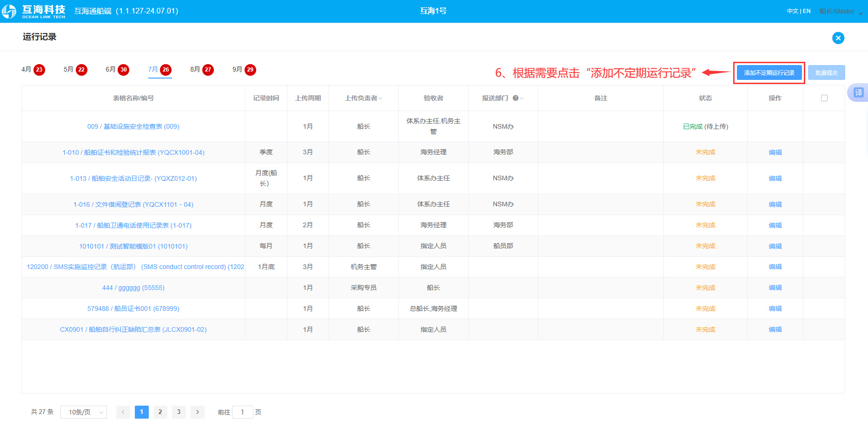This screenshot has width=868, height=427.
Task: Go to page 2
Action: coord(160,412)
